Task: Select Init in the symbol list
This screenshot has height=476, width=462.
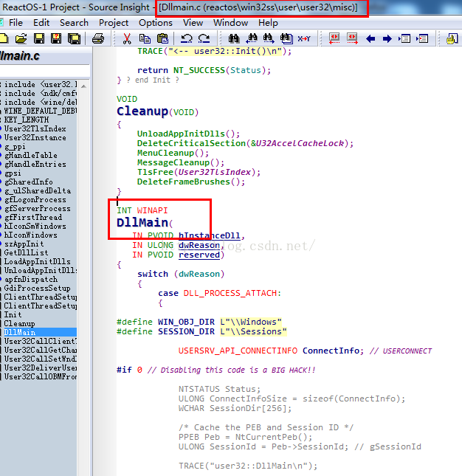Action: coord(13,314)
